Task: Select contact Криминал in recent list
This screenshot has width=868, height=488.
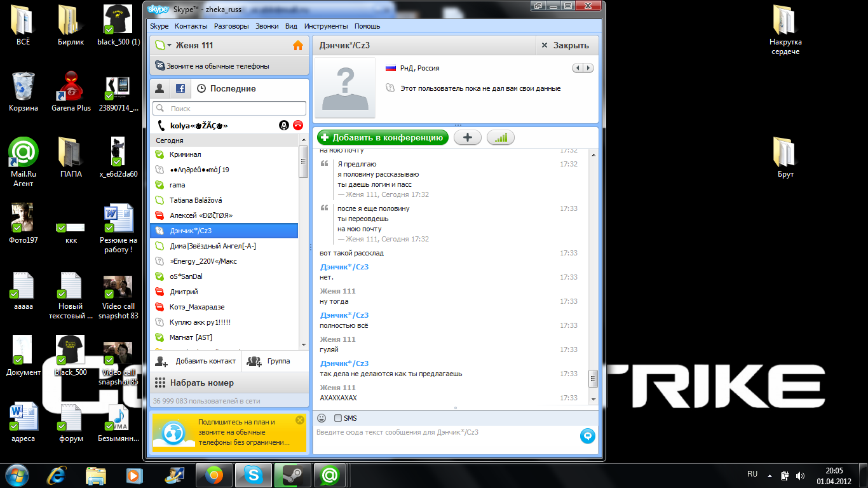Action: [224, 154]
